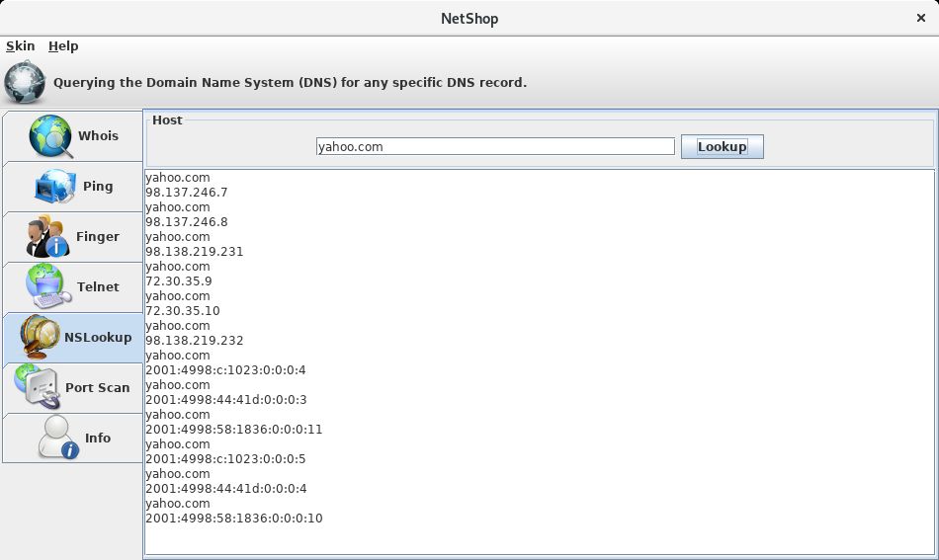The image size is (939, 560).
Task: Select the Ping monitor icon
Action: pyautogui.click(x=55, y=186)
